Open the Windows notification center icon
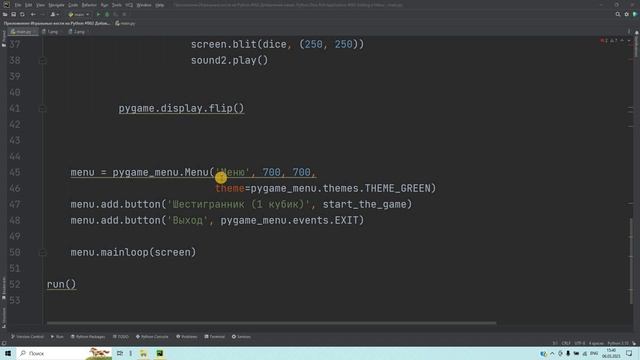The width and height of the screenshot is (640, 360). pos(629,353)
